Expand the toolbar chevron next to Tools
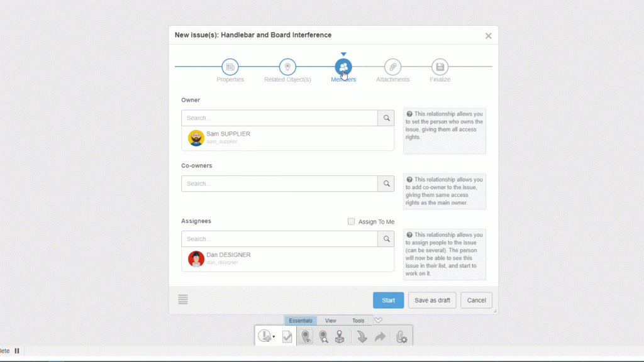Screen dimensions: 644x362 [378, 321]
